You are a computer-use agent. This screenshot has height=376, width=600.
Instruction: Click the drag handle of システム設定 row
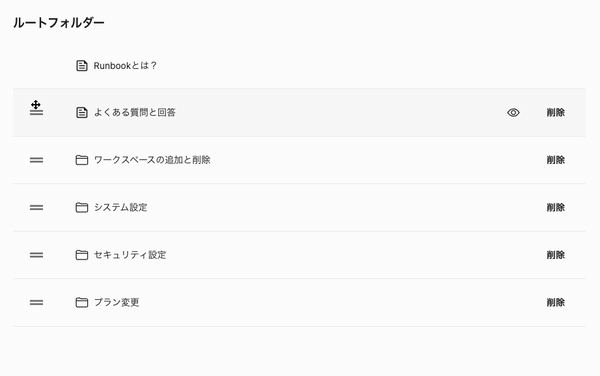pyautogui.click(x=36, y=207)
